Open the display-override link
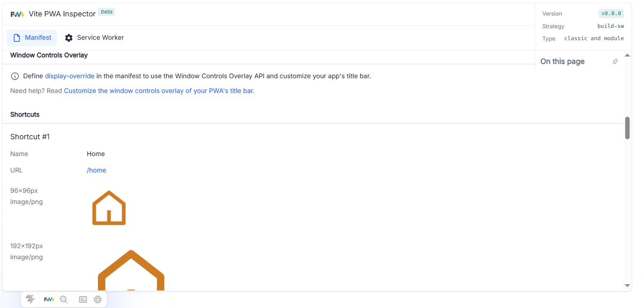Screen dimensions: 644x308 click(x=70, y=76)
